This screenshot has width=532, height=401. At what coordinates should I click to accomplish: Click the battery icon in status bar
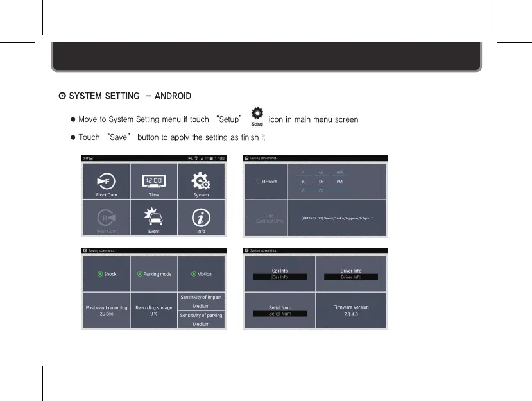tap(212, 158)
